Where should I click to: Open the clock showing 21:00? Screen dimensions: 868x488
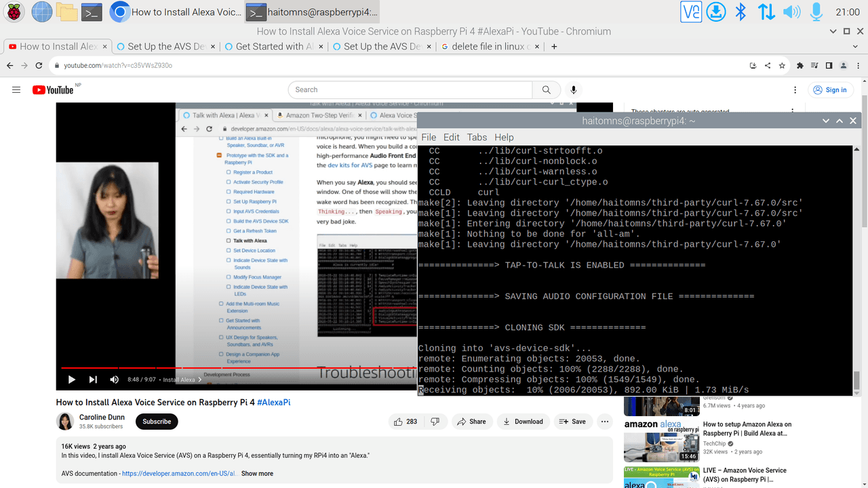coord(848,12)
